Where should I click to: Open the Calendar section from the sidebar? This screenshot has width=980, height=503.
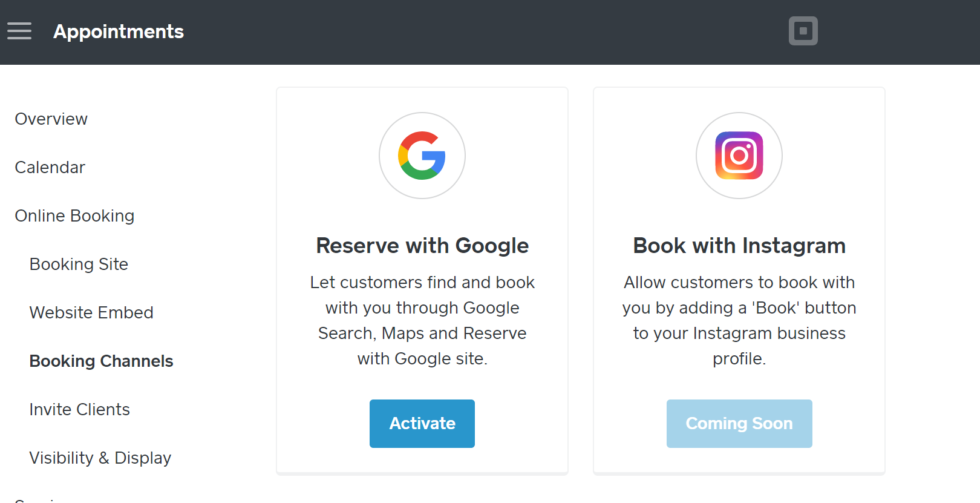click(50, 168)
